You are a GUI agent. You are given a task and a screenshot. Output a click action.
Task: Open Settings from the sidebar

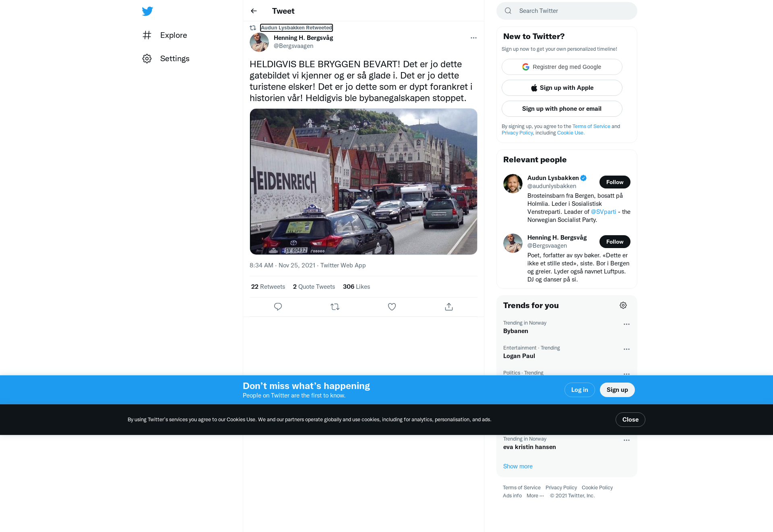(x=166, y=58)
